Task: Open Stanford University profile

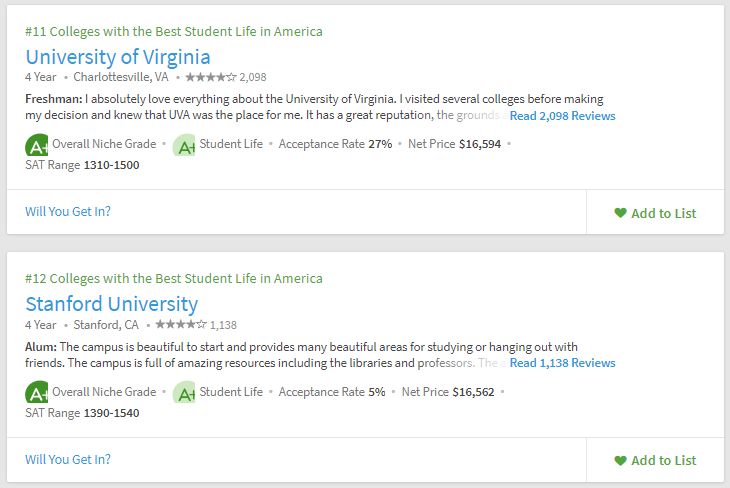Action: [112, 304]
